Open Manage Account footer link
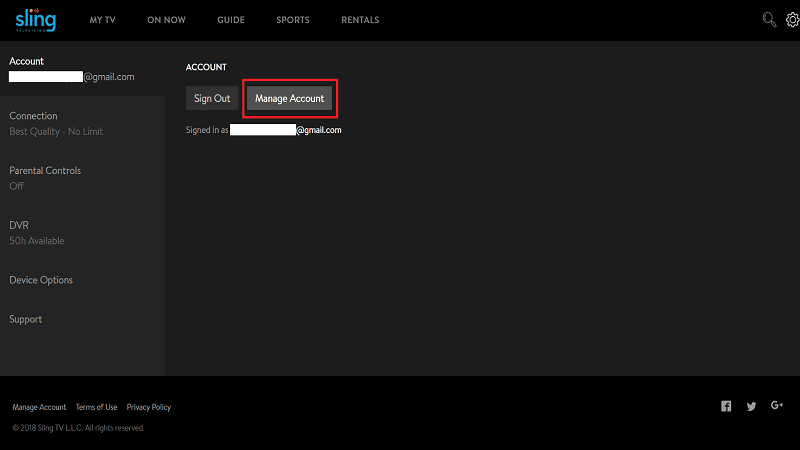This screenshot has width=800, height=450. pos(39,407)
